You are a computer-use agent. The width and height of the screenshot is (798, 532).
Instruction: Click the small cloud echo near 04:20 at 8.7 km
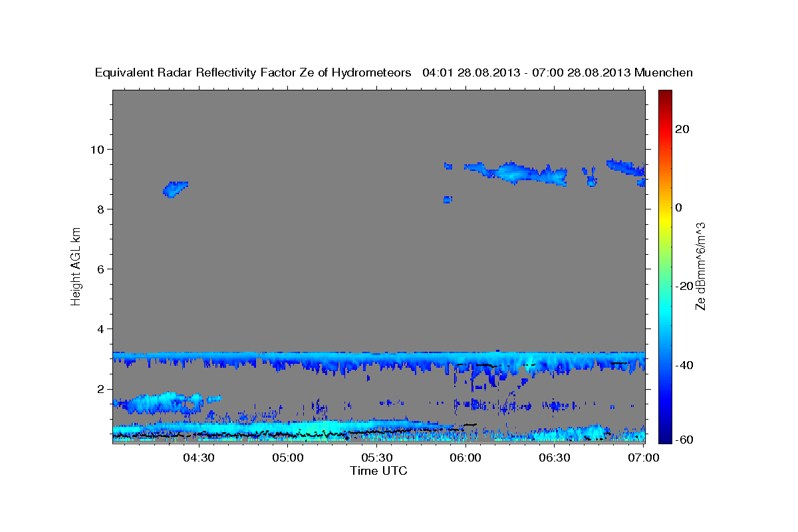pos(175,189)
